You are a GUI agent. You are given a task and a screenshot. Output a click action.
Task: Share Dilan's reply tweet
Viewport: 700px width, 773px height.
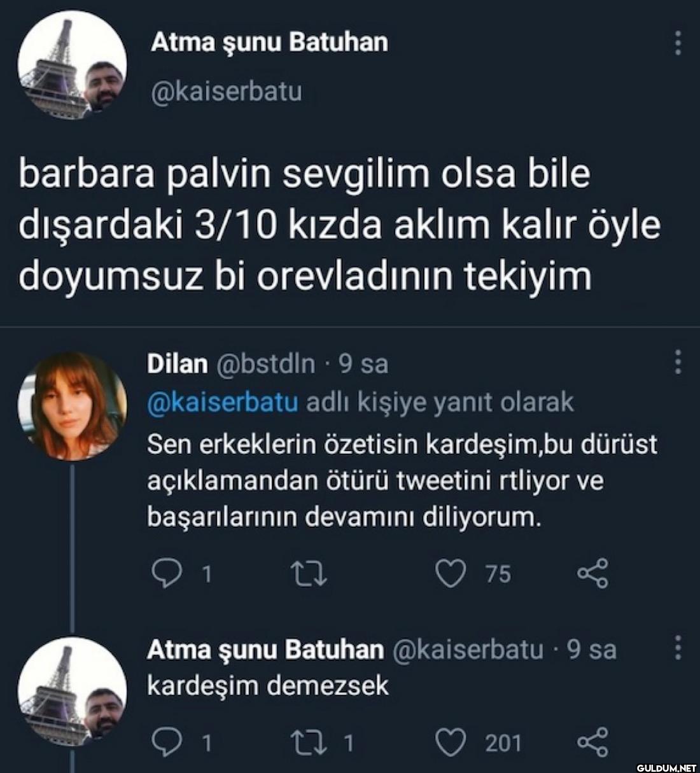click(x=592, y=574)
